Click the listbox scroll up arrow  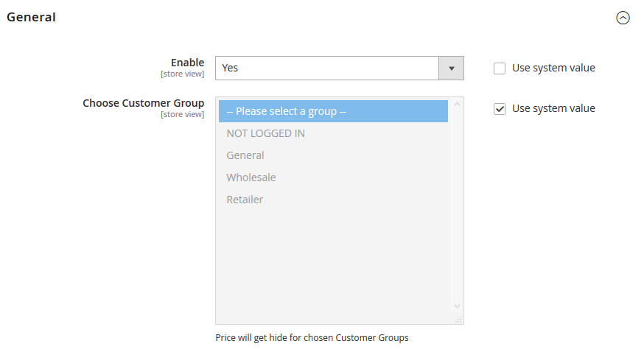click(x=457, y=104)
